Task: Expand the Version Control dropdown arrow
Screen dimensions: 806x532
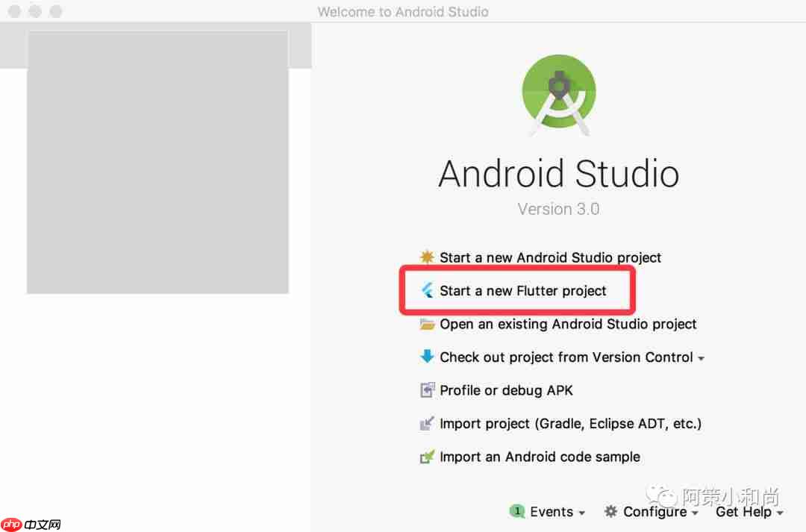Action: 701,358
